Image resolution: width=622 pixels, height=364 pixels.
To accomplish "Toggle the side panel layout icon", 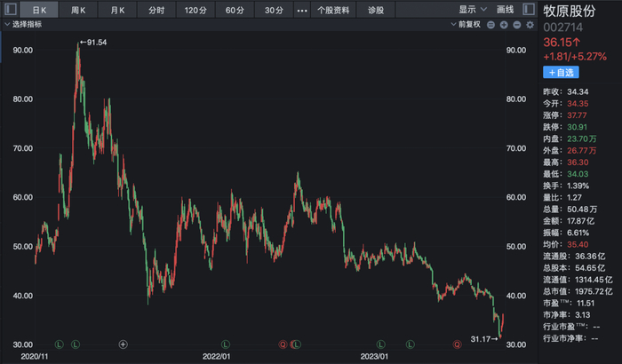I will pyautogui.click(x=530, y=9).
